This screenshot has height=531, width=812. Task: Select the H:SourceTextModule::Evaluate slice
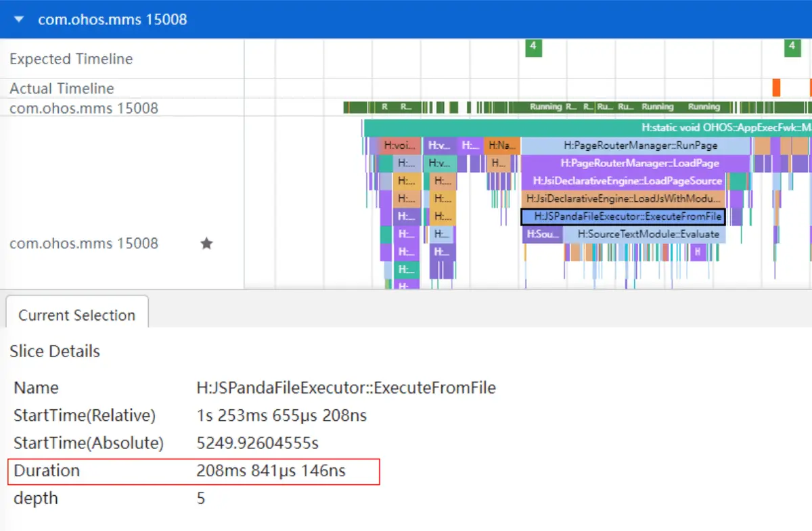click(x=644, y=234)
